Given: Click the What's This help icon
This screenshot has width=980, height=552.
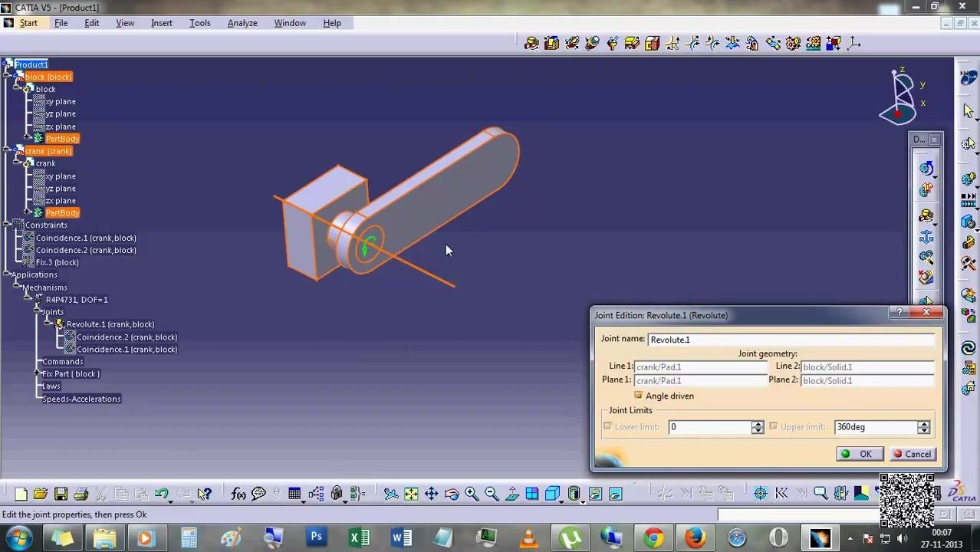Looking at the screenshot, I should click(x=205, y=495).
